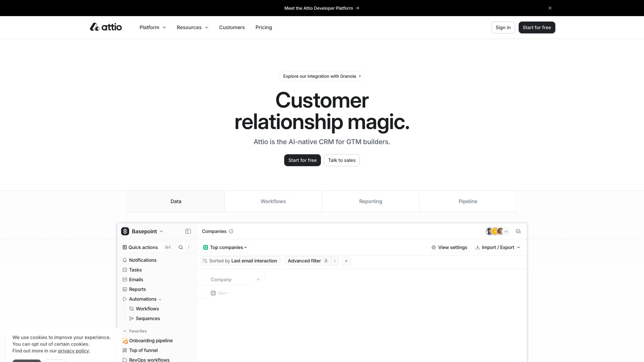Open the comments chat bubble icon top right
Image resolution: width=644 pixels, height=362 pixels.
pos(518,231)
